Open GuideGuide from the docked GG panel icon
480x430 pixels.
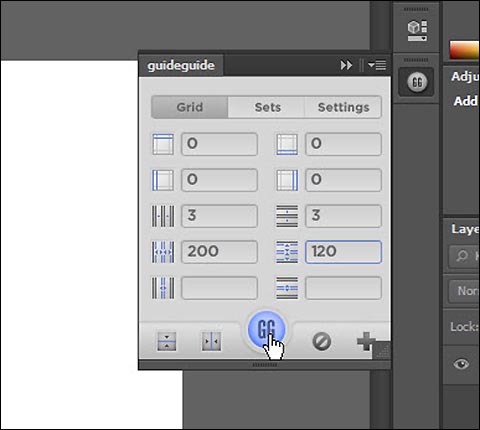417,82
